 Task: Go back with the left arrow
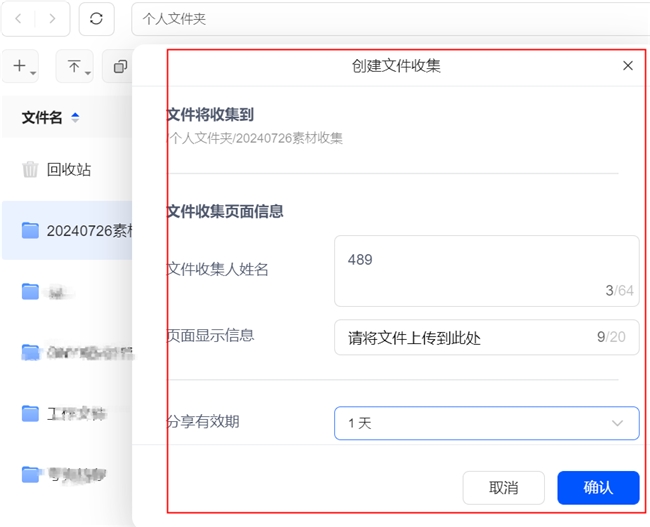18,19
